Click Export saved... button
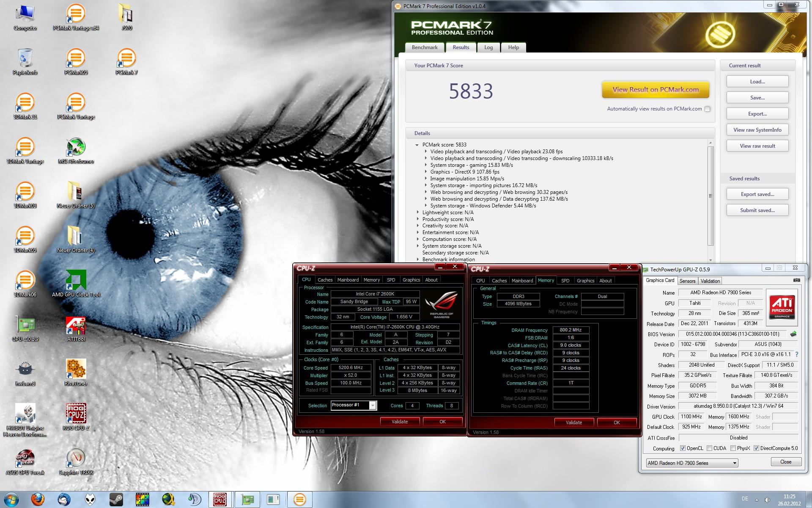 pos(757,194)
